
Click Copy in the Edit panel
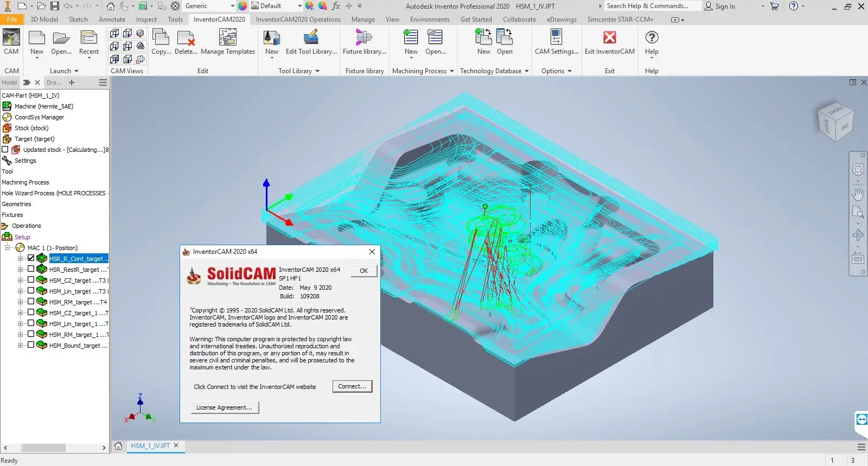161,42
